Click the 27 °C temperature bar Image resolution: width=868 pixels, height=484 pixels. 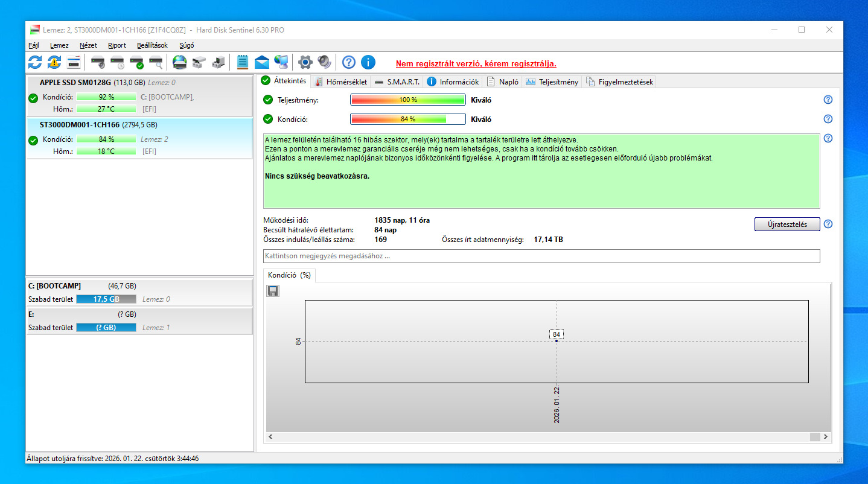(x=106, y=109)
